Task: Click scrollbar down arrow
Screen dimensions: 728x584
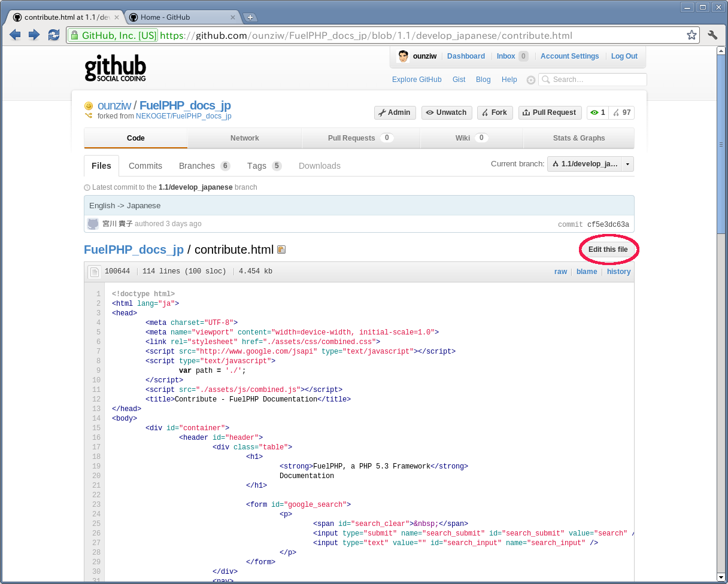Action: tap(721, 576)
